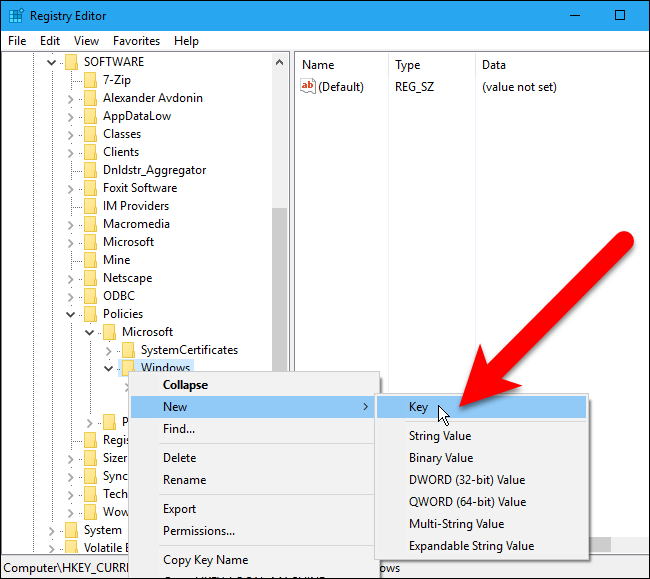The image size is (650, 579).
Task: Choose Expandable String Value
Action: click(481, 546)
